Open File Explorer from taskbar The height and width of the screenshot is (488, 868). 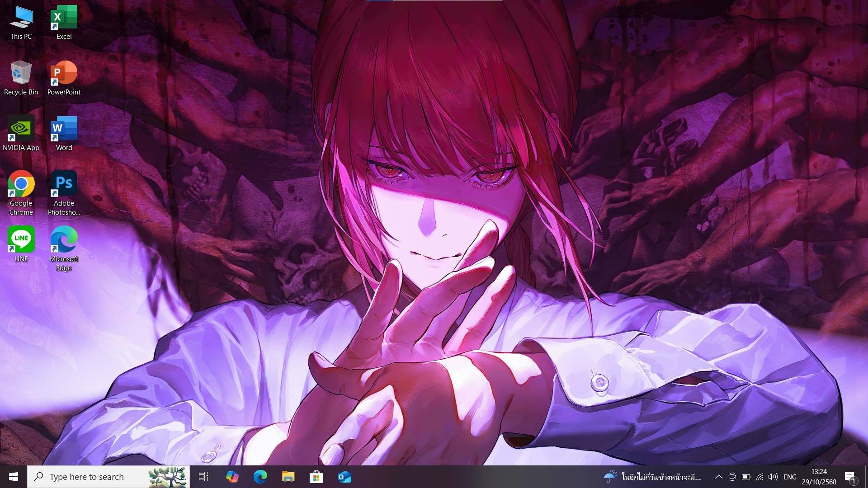click(x=288, y=477)
